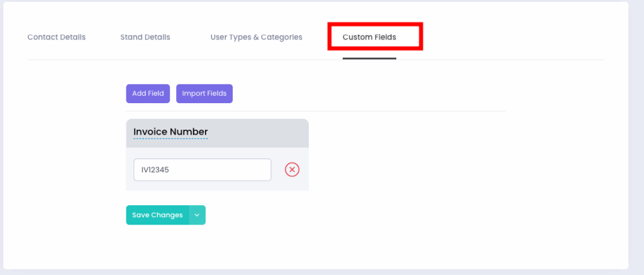Viewport: 644px width, 275px height.
Task: Click the teal Save Changes button
Action: tap(157, 215)
